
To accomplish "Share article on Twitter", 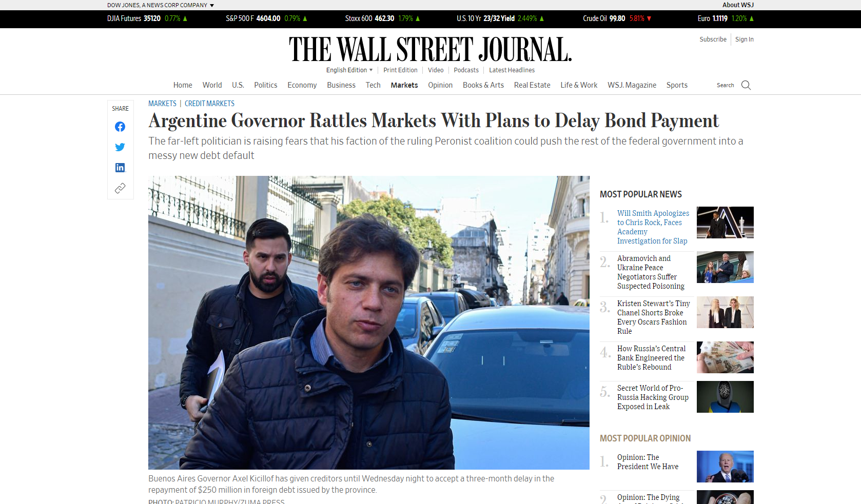I will (x=120, y=147).
